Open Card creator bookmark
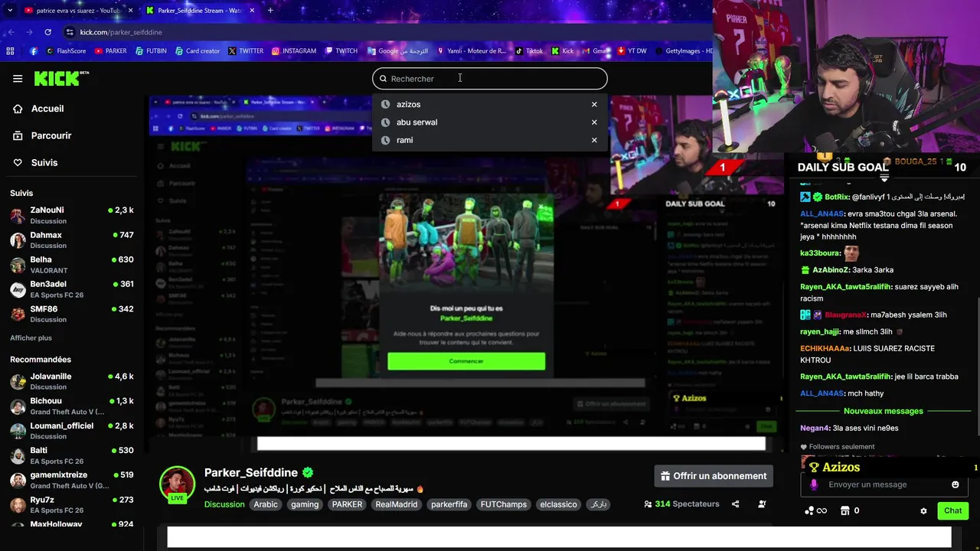The image size is (980, 551). pyautogui.click(x=197, y=51)
